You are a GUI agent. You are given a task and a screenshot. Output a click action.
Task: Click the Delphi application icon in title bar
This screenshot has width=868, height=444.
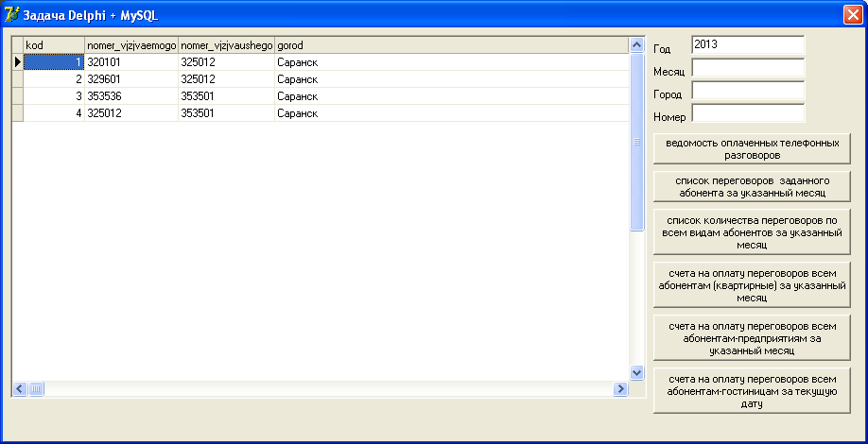click(11, 15)
